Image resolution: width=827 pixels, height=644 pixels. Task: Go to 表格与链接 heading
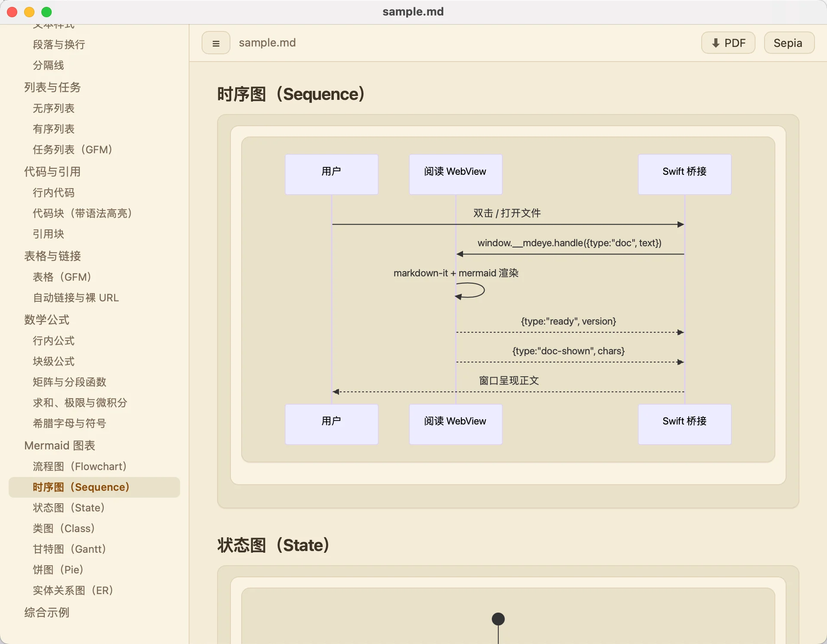click(x=53, y=256)
